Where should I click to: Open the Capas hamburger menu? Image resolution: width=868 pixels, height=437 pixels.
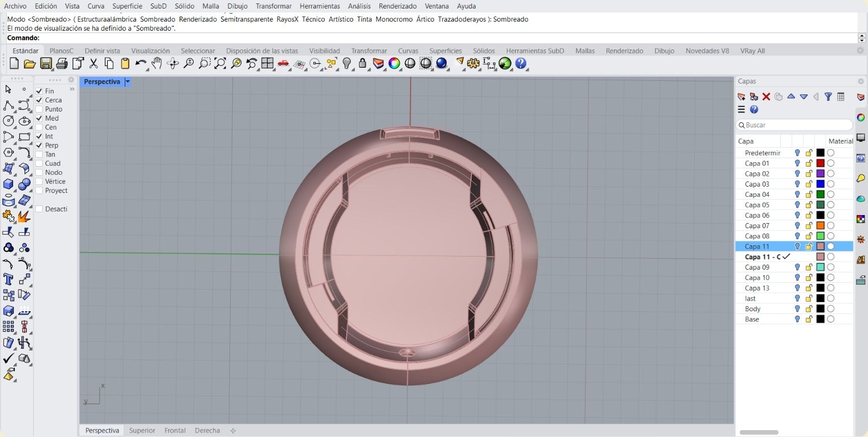pos(742,109)
